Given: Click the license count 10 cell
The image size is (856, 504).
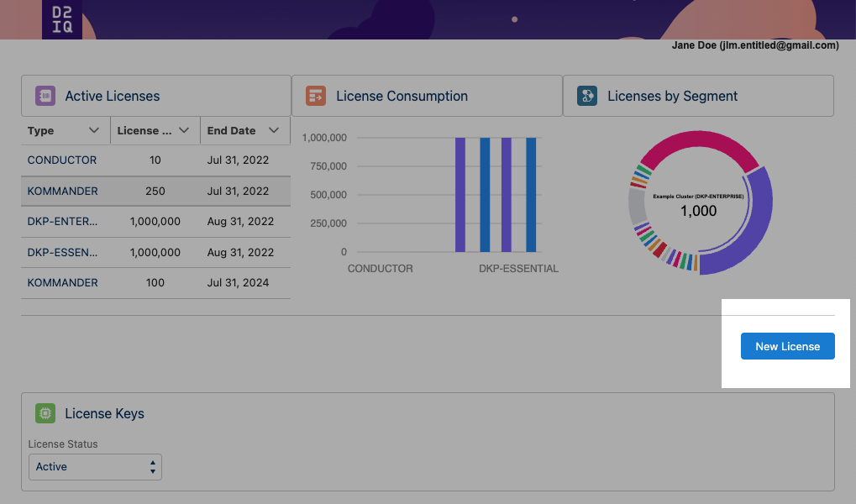Looking at the screenshot, I should click(x=155, y=160).
